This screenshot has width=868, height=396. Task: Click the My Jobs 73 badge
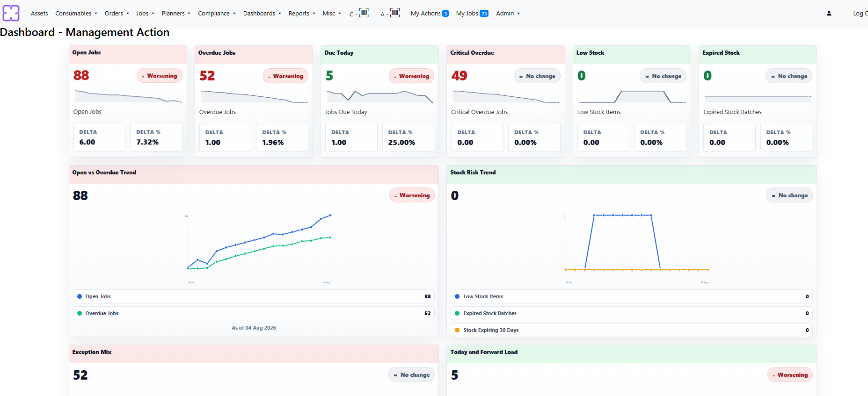click(484, 14)
